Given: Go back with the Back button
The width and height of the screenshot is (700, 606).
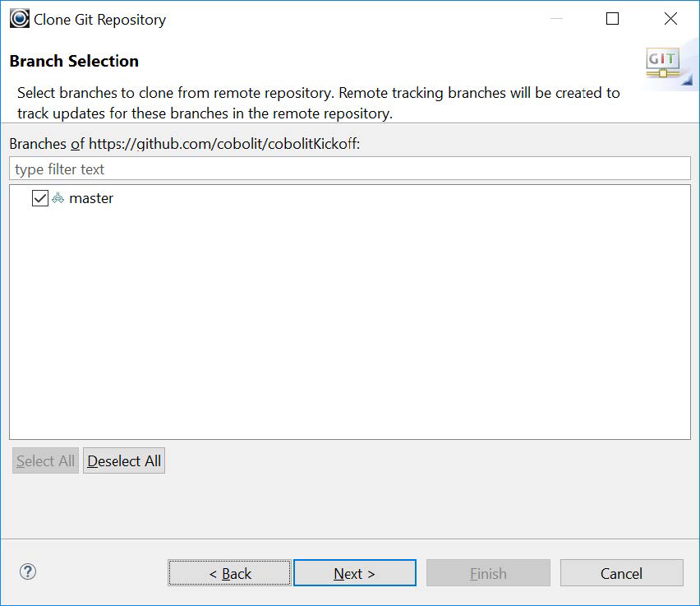Looking at the screenshot, I should tap(229, 573).
